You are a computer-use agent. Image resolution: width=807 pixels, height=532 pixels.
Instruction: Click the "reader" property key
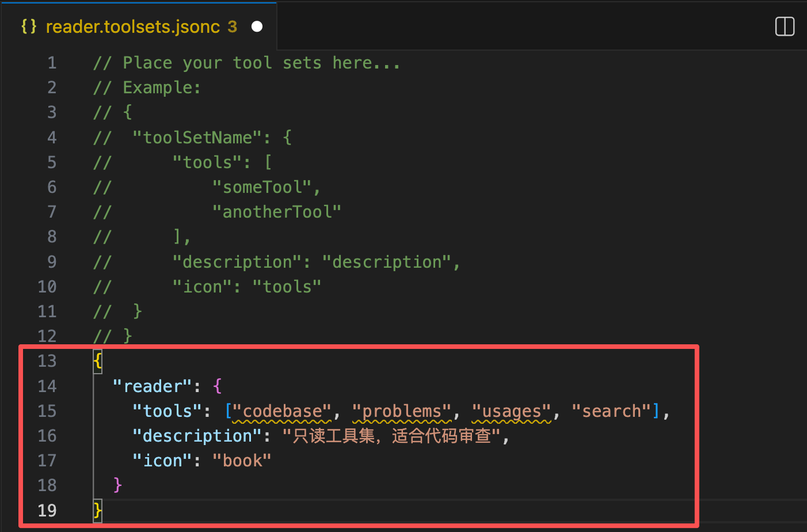click(152, 386)
